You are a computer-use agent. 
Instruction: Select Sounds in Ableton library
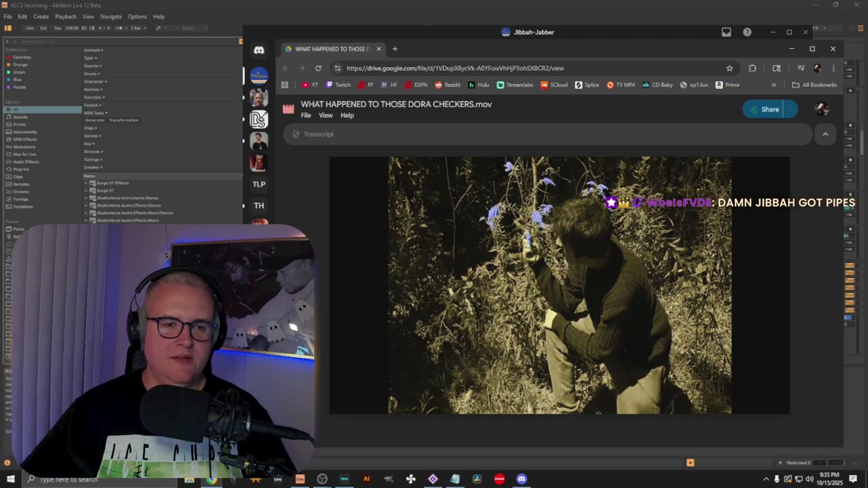20,117
